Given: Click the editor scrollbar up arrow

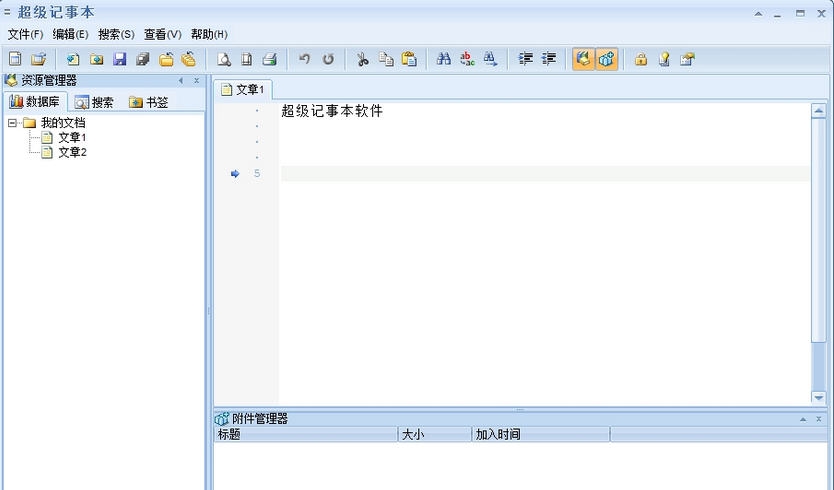Looking at the screenshot, I should point(818,111).
